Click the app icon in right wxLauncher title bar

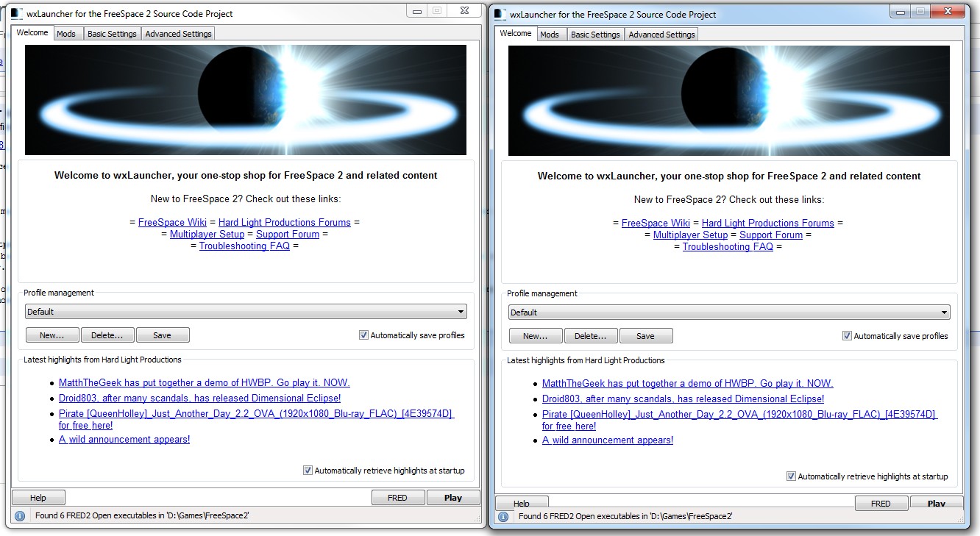pyautogui.click(x=501, y=14)
